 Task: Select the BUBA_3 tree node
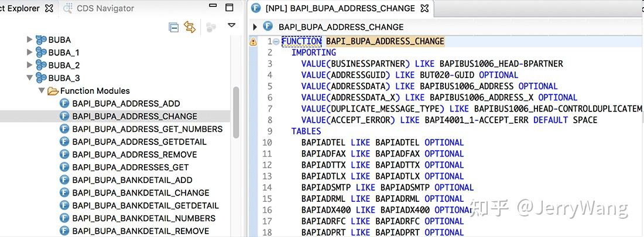pos(64,78)
